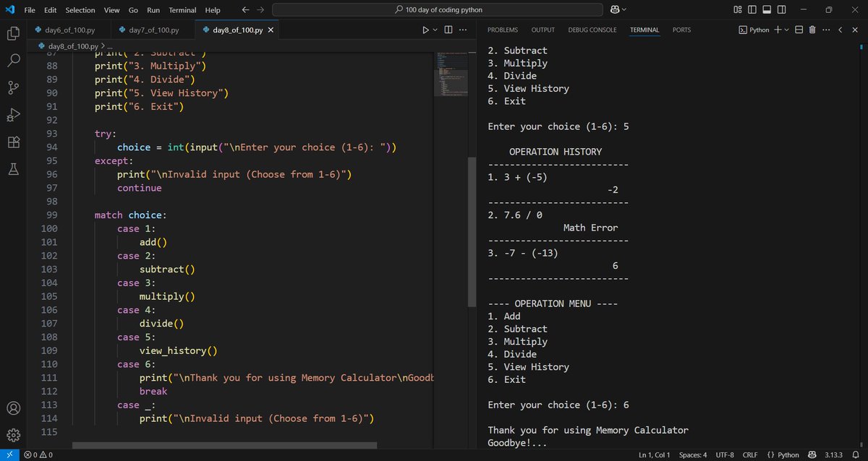
Task: Switch to the PORTS panel tab
Action: (681, 30)
